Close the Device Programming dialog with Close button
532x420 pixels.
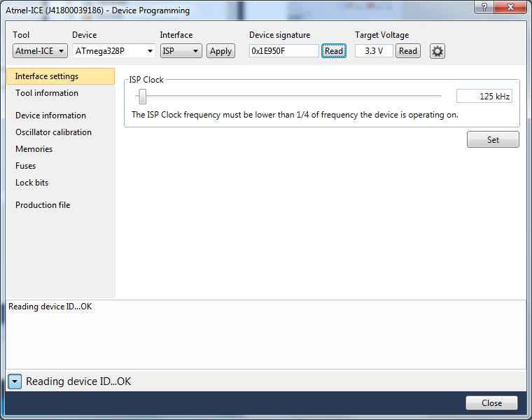coord(491,403)
